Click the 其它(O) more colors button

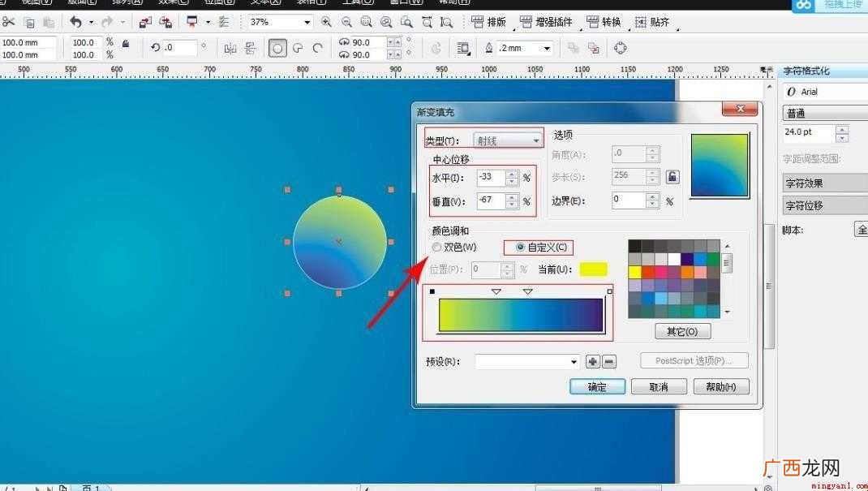click(682, 331)
